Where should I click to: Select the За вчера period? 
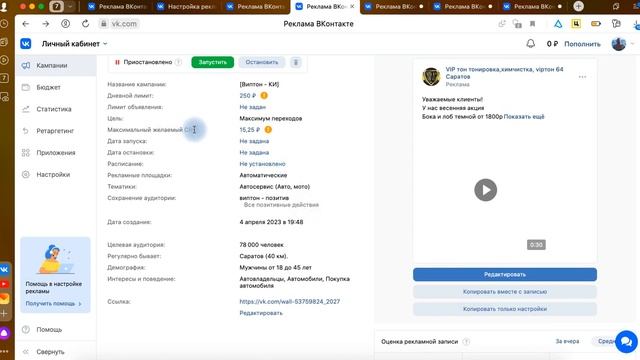[567, 341]
